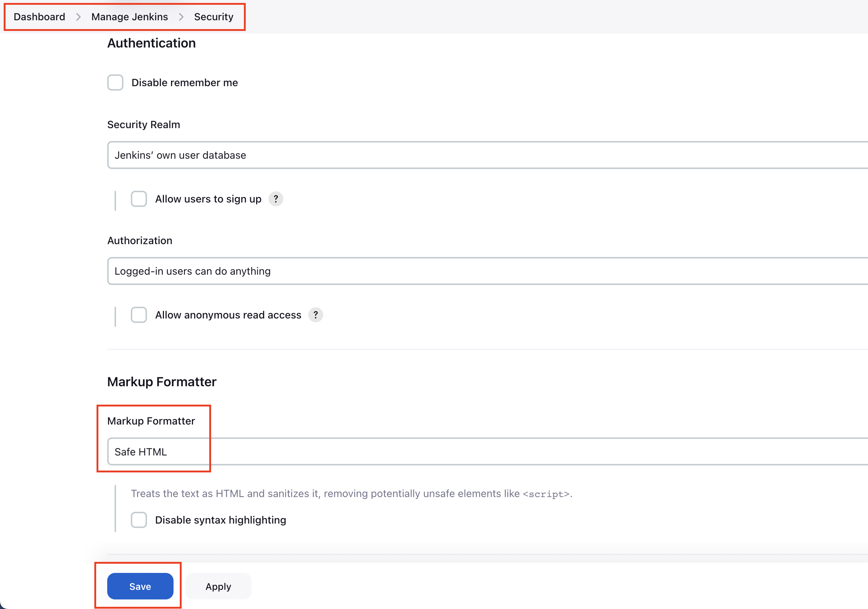Check Allow users to sign up
The width and height of the screenshot is (868, 609).
coord(139,199)
